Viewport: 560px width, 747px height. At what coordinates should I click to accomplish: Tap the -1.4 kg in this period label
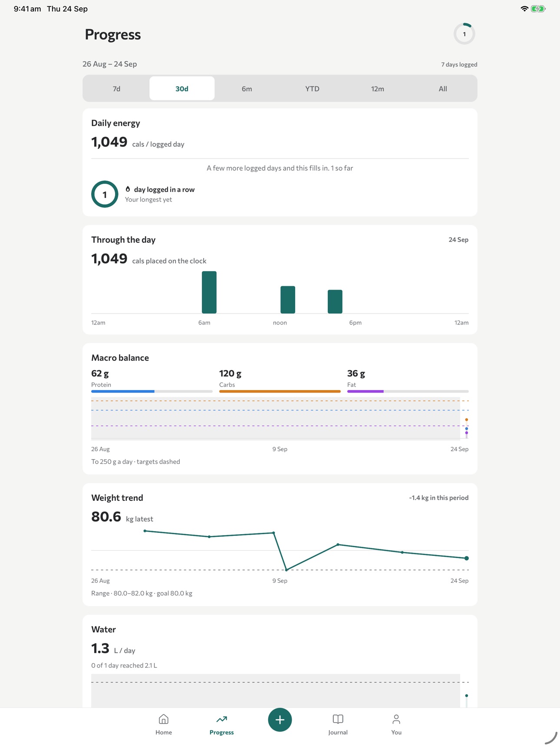click(x=439, y=498)
